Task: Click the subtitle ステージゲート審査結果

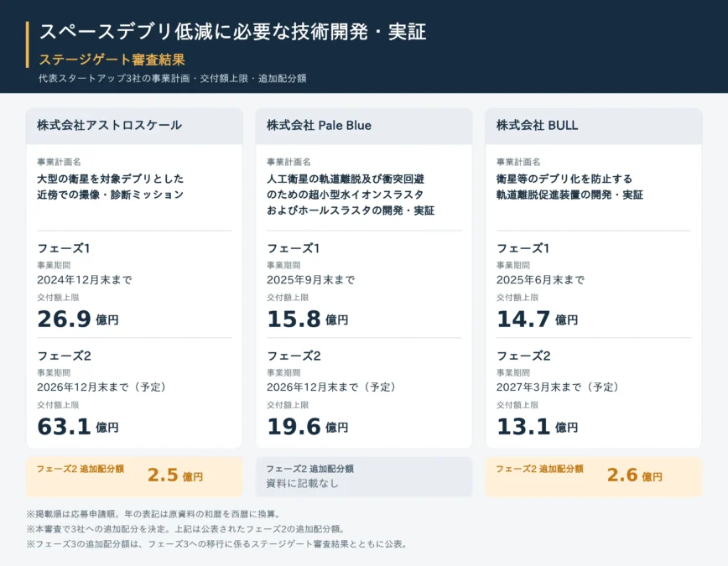Action: point(112,60)
